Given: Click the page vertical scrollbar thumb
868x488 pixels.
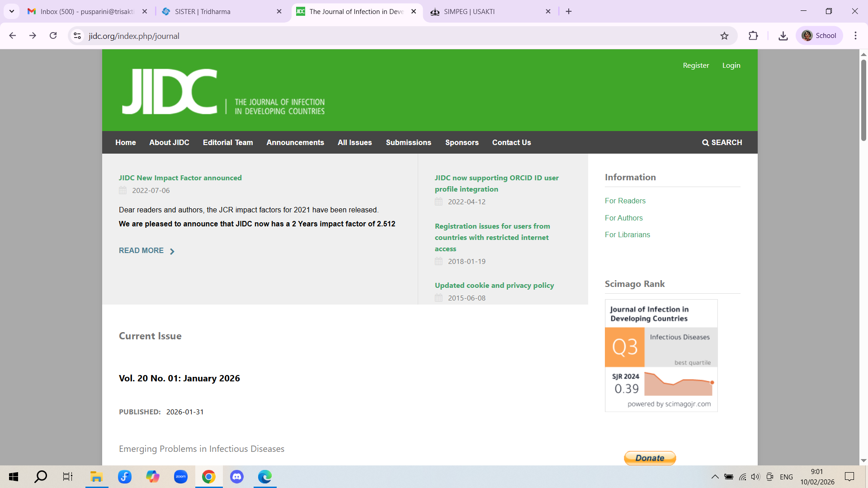Looking at the screenshot, I should click(863, 99).
